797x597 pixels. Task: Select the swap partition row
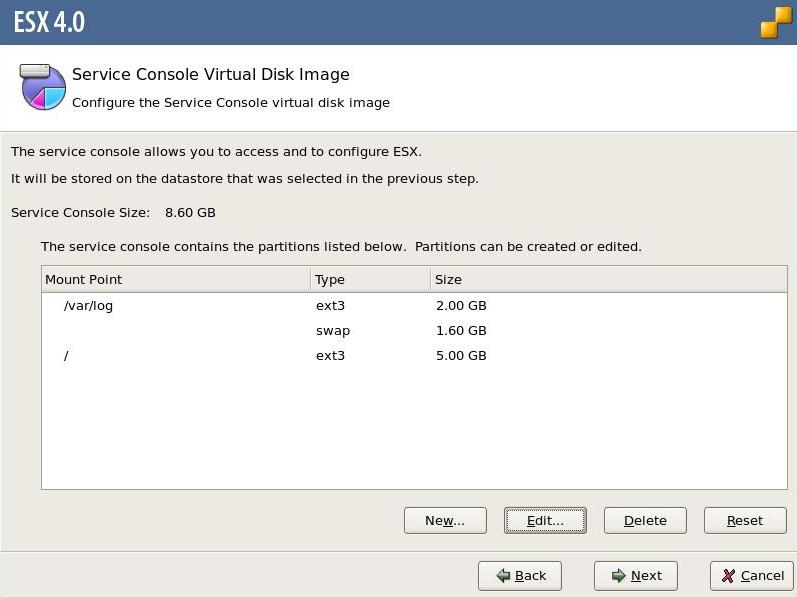[x=414, y=331]
